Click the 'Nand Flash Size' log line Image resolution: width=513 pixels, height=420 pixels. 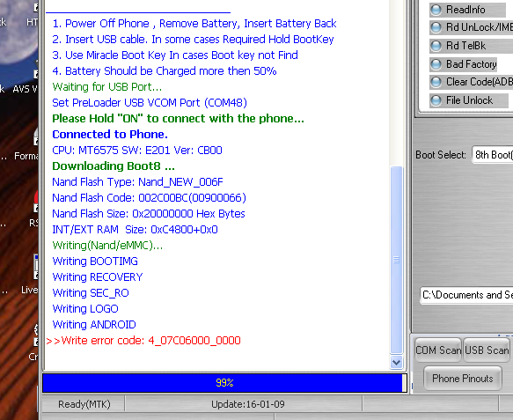[x=149, y=214]
